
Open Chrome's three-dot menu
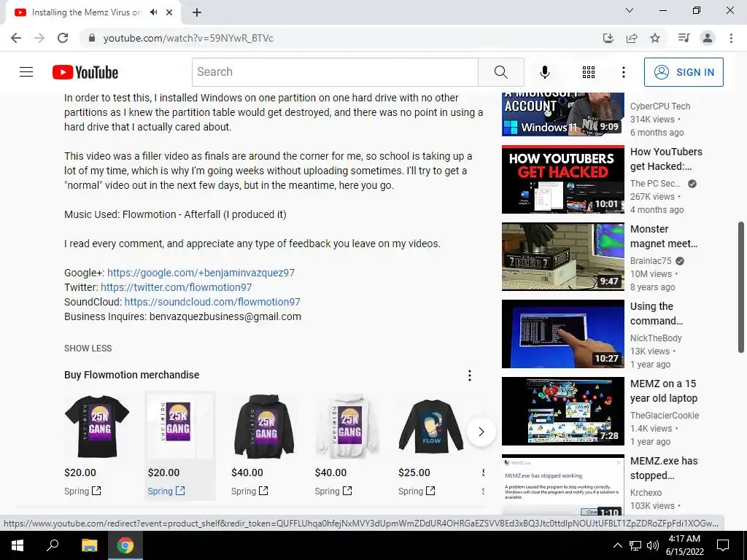point(731,38)
